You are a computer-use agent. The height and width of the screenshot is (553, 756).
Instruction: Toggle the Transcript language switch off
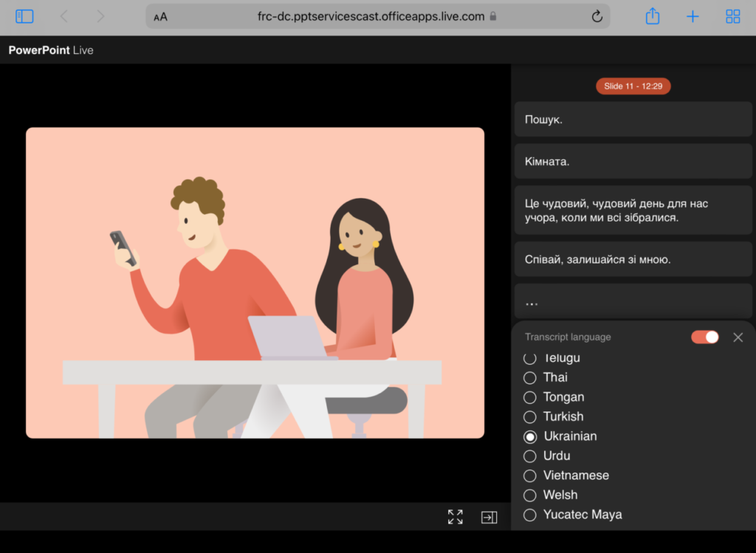coord(704,337)
